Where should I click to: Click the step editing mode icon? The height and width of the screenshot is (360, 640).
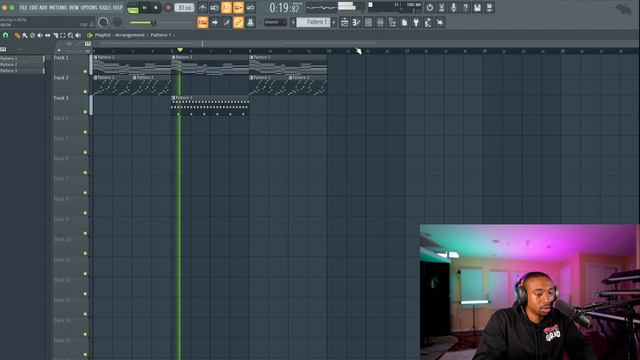pos(227,22)
